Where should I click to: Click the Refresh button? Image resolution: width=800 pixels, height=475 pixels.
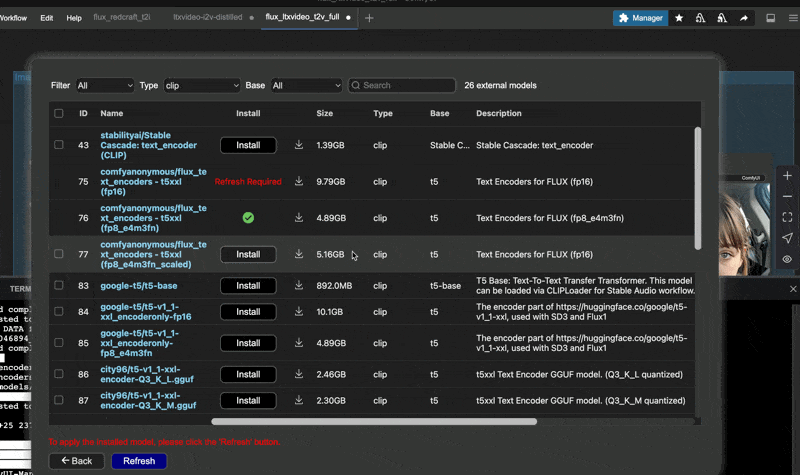(x=139, y=461)
